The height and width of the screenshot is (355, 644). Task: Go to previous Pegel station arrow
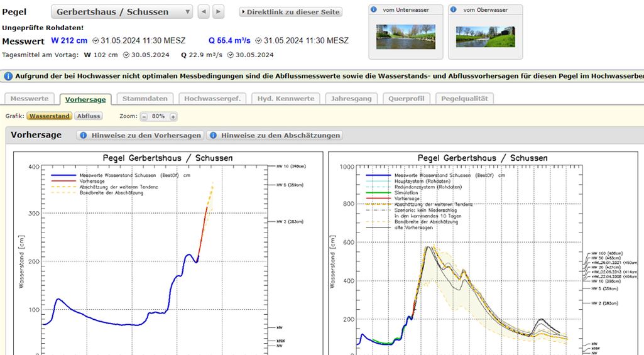204,12
